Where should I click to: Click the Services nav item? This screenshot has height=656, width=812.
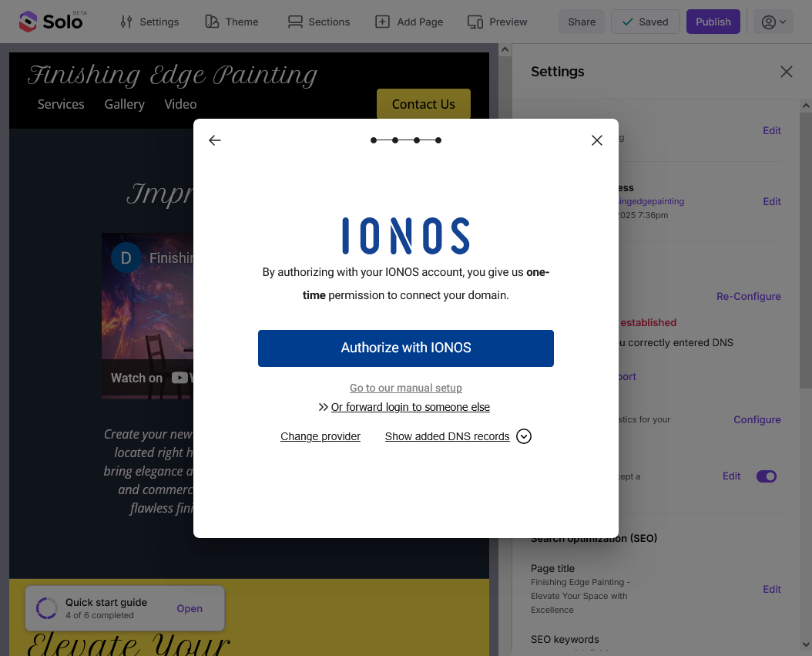tap(61, 104)
